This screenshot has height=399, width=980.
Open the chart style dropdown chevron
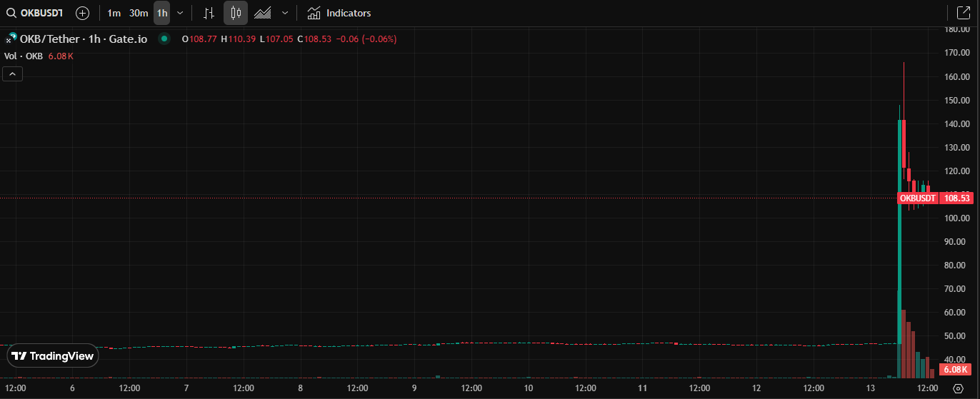pos(285,13)
